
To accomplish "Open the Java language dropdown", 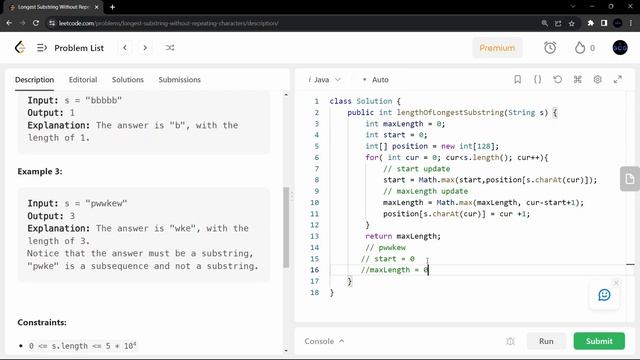I will point(324,80).
